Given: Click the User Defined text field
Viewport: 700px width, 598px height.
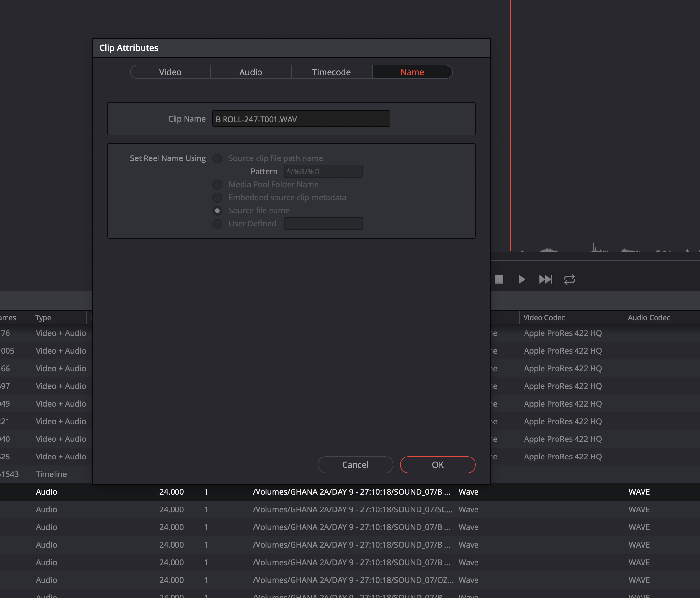Looking at the screenshot, I should point(323,224).
